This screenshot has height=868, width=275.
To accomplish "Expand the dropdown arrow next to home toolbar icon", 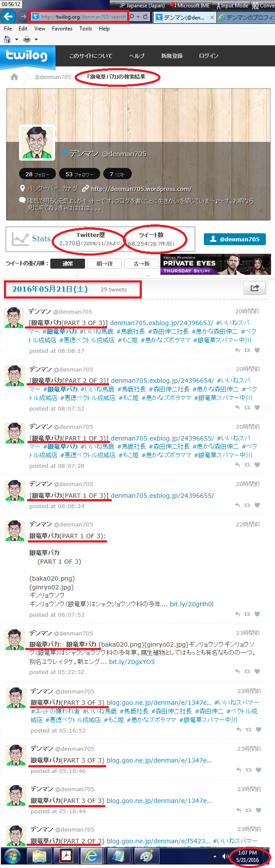I will (x=16, y=39).
